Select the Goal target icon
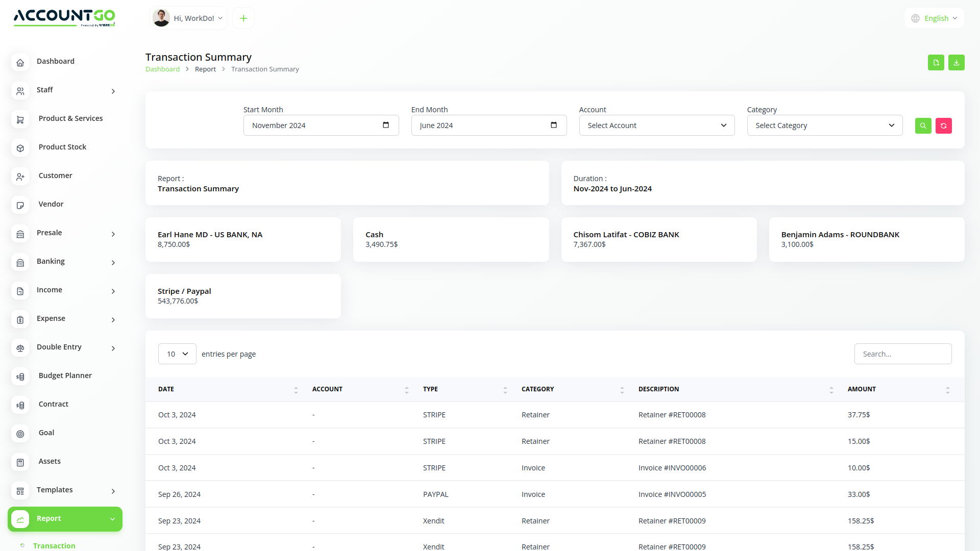This screenshot has height=551, width=980. 20,434
